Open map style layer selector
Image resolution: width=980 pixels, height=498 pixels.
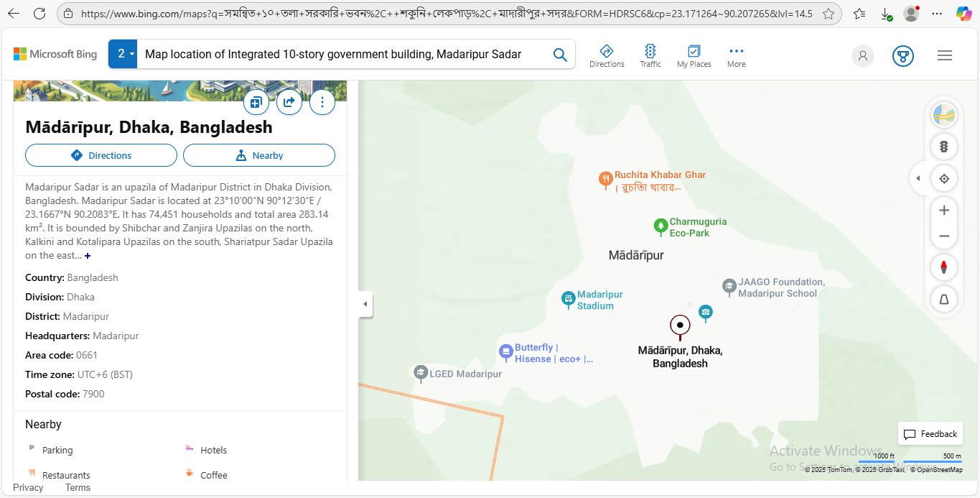pos(944,115)
